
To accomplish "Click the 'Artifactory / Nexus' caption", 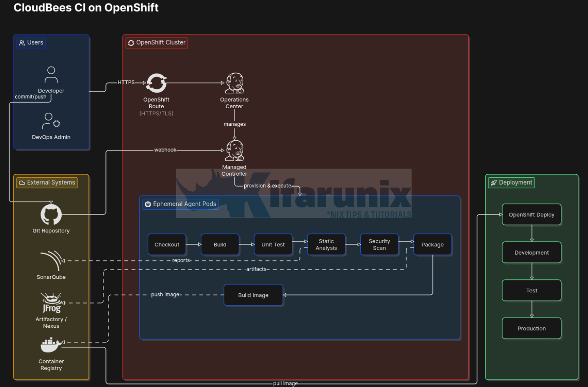I will [x=51, y=322].
